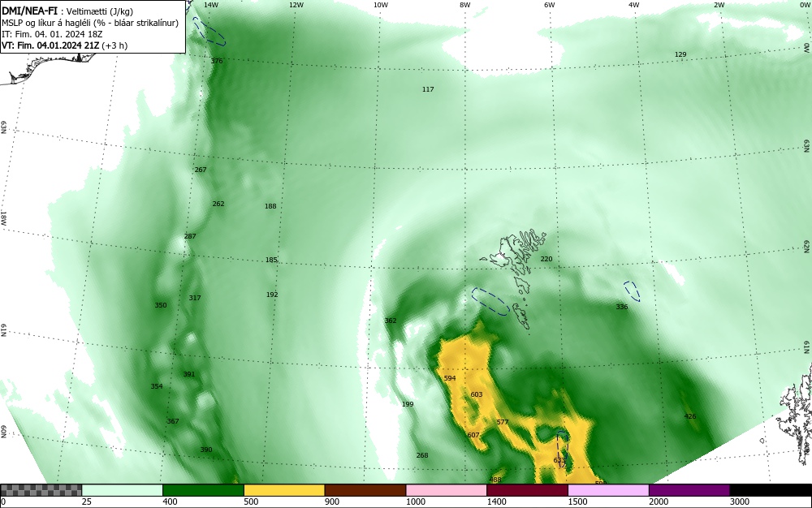The image size is (812, 508).
Task: Click the map value '354'
Action: (157, 386)
